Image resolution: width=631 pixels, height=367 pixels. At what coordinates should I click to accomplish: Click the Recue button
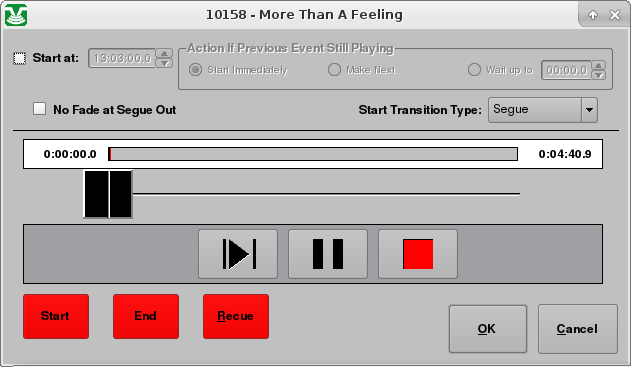pyautogui.click(x=236, y=316)
